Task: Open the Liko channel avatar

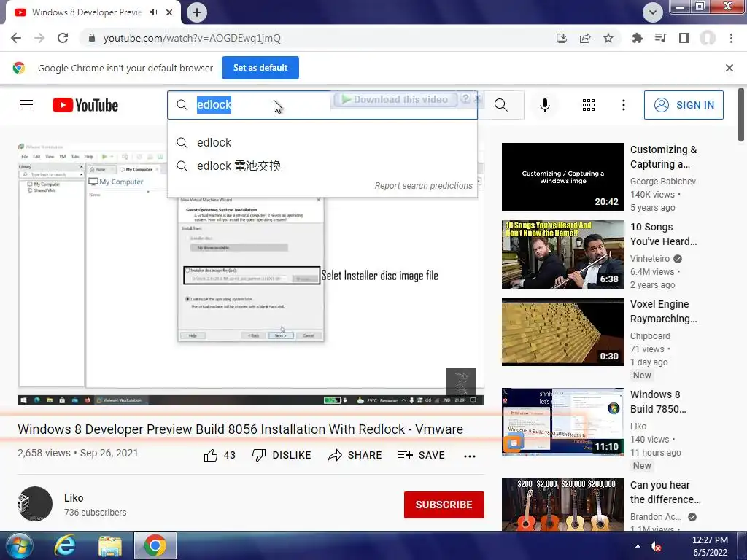Action: click(x=35, y=504)
